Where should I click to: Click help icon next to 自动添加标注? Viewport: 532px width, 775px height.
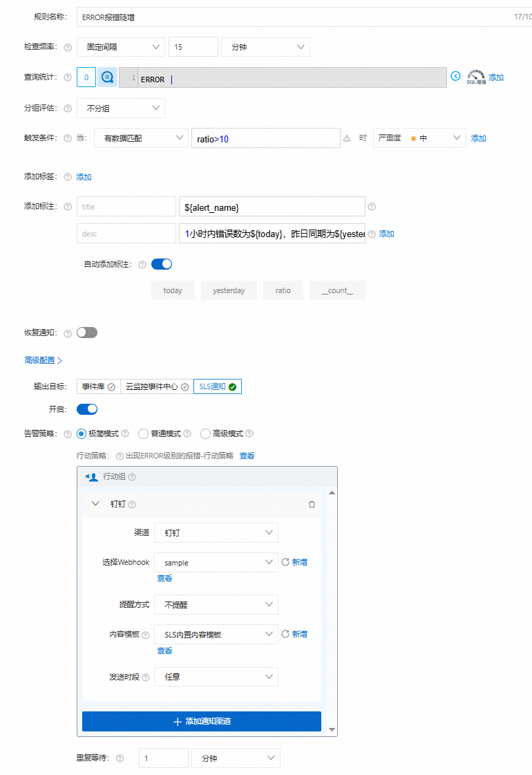[x=142, y=264]
